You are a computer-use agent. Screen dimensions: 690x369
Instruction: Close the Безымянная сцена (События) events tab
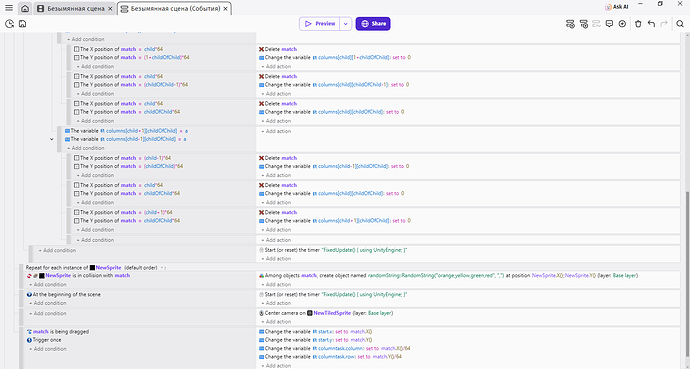[226, 9]
